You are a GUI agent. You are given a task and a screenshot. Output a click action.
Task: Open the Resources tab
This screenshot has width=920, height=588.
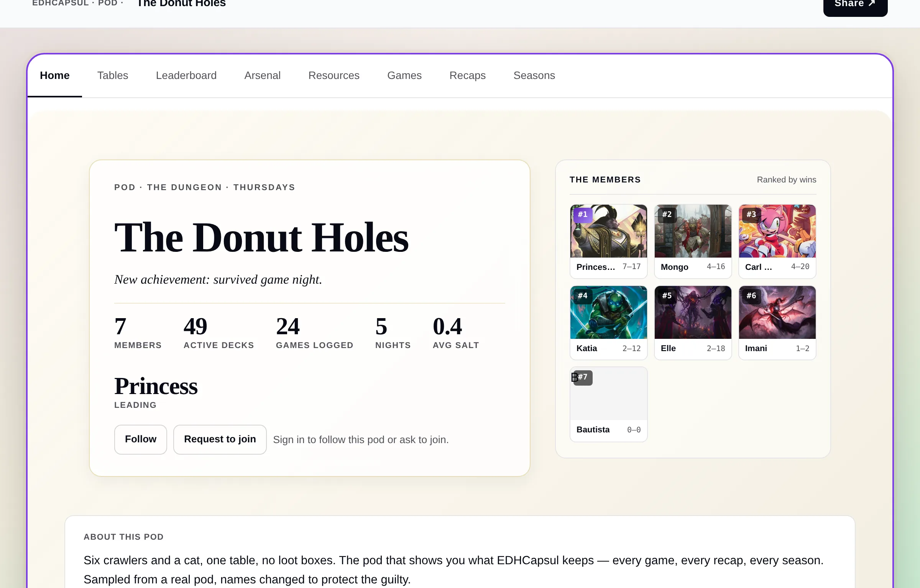334,76
